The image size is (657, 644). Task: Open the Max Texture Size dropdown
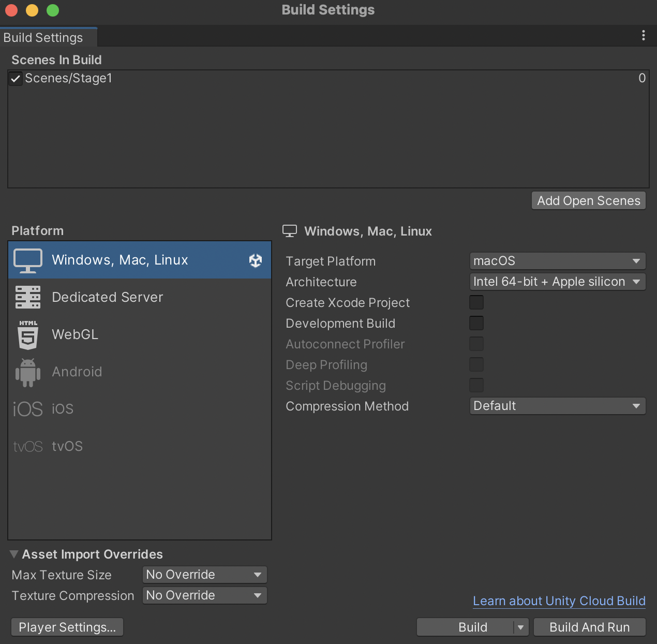coord(205,575)
